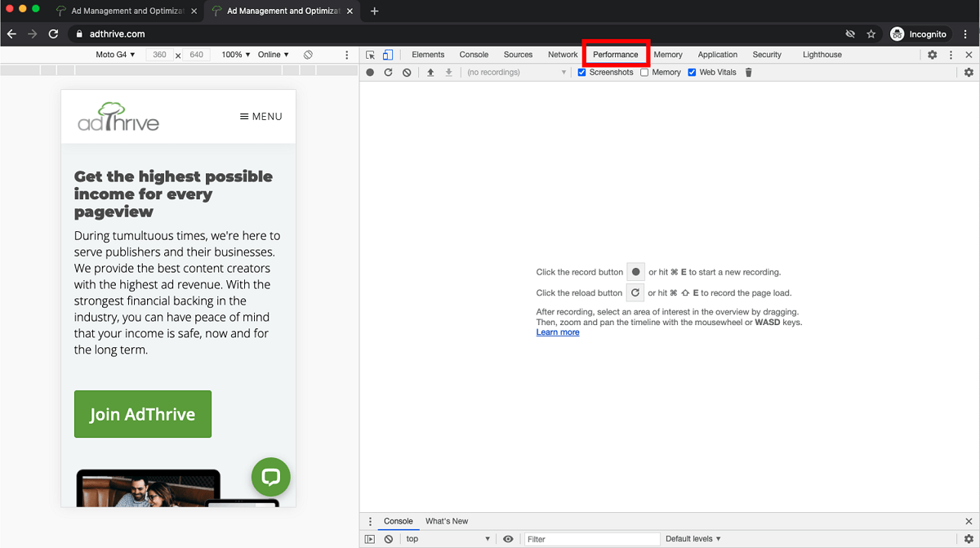Click the Chrome browser three-dot menu

967,34
